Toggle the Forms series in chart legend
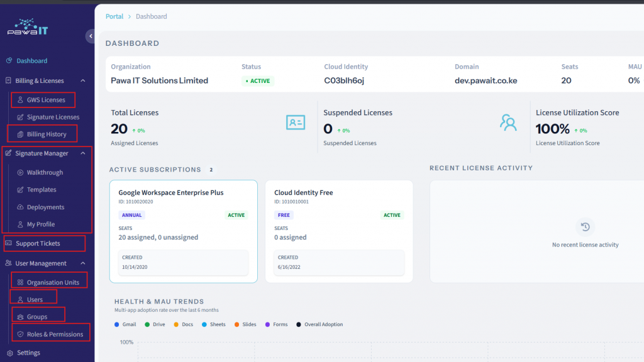 277,324
